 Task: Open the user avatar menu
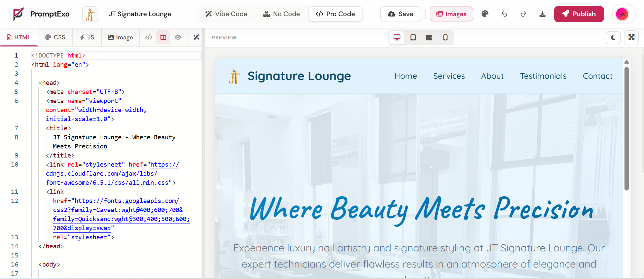point(622,14)
